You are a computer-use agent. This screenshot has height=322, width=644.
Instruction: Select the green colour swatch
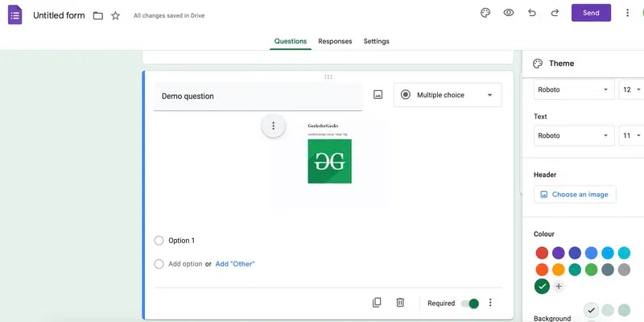coord(591,270)
